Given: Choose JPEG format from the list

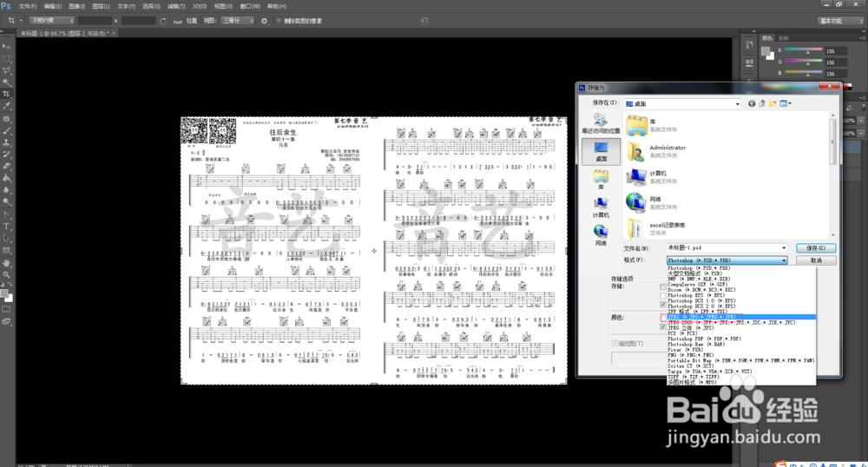Looking at the screenshot, I should [740, 317].
